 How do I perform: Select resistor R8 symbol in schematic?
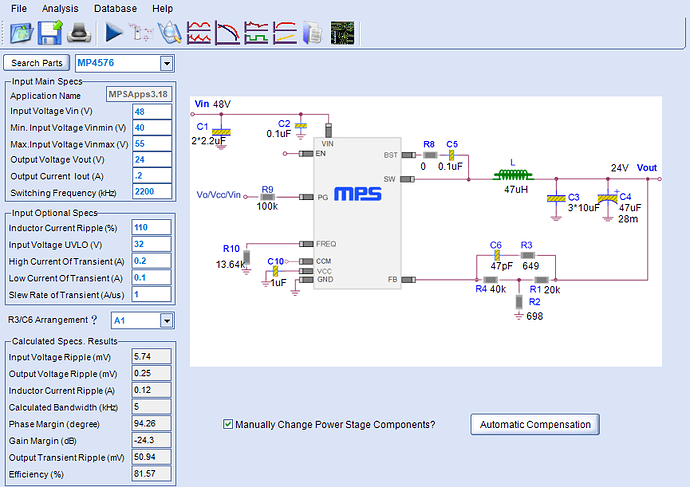coord(430,155)
